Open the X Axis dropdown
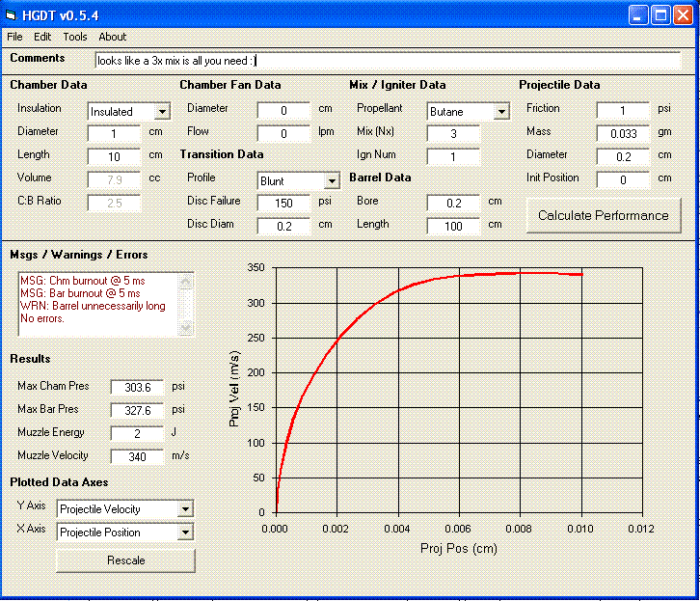 (185, 533)
